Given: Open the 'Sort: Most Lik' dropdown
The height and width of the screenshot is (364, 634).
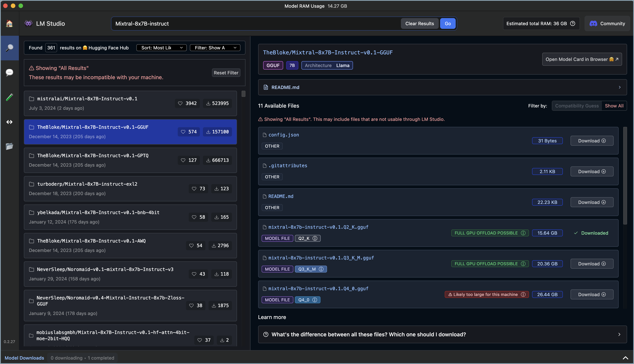Looking at the screenshot, I should tap(161, 47).
